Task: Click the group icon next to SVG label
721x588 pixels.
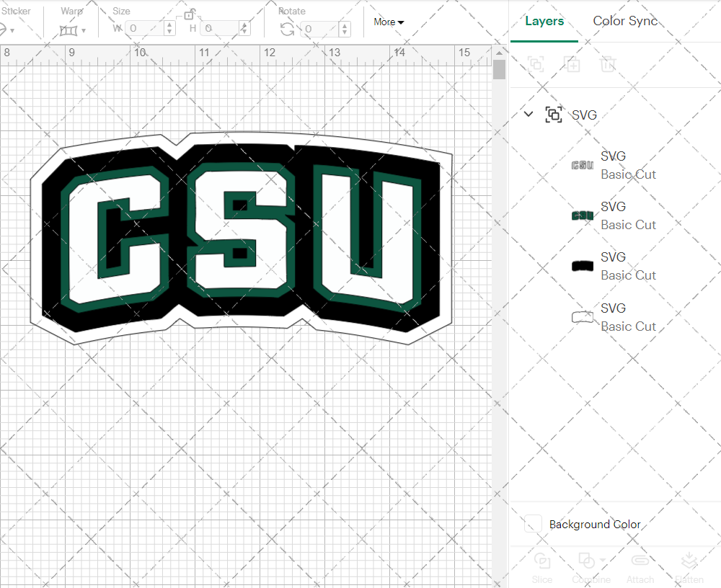Action: click(x=554, y=115)
